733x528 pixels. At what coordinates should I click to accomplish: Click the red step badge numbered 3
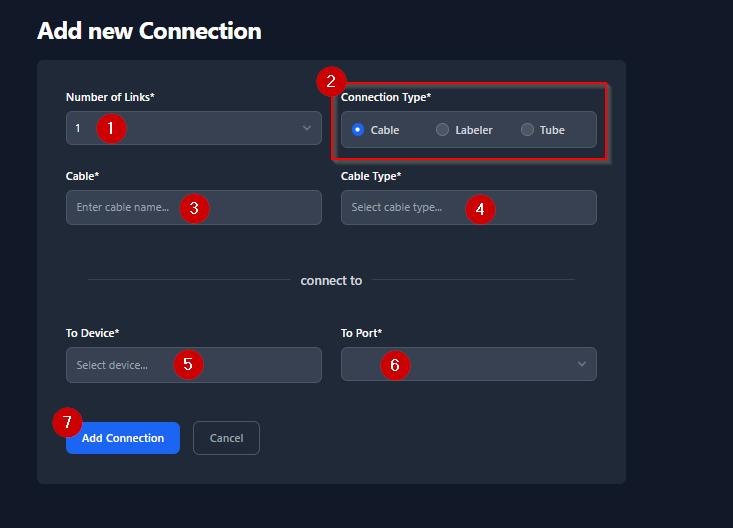click(194, 208)
